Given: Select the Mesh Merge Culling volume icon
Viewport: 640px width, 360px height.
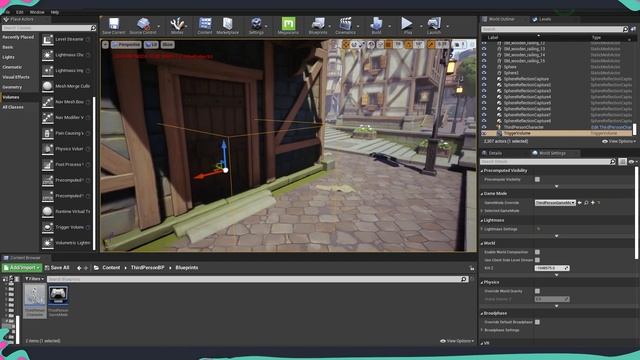Looking at the screenshot, I should point(47,86).
